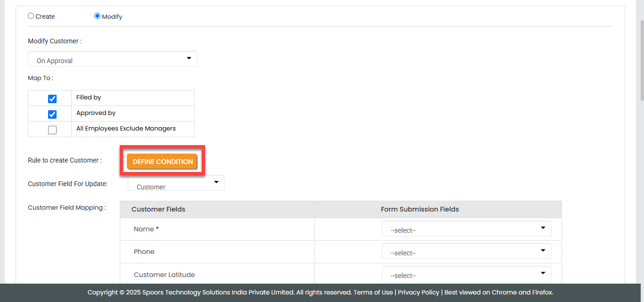
Task: Open the Terms of Use link
Action: click(x=373, y=292)
